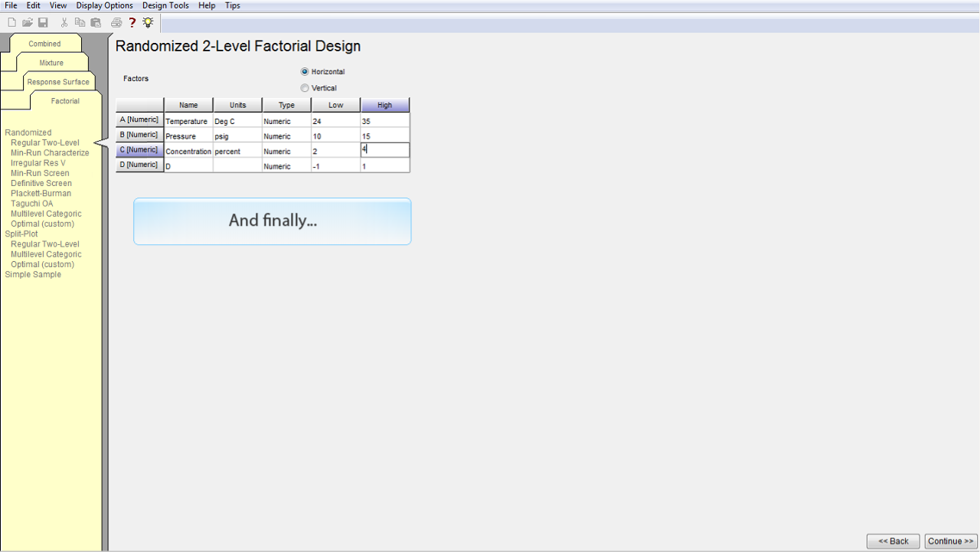Image resolution: width=980 pixels, height=552 pixels.
Task: Click the Print toolbar icon
Action: click(x=116, y=22)
